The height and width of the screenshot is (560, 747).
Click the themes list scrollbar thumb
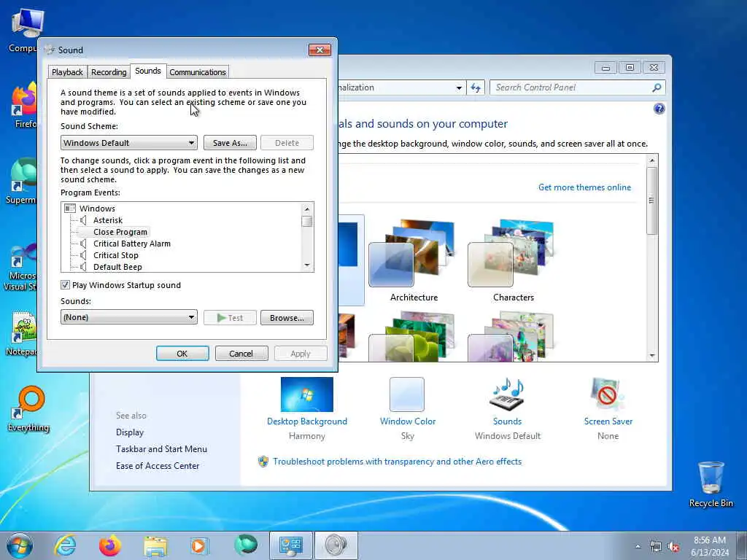pos(652,201)
